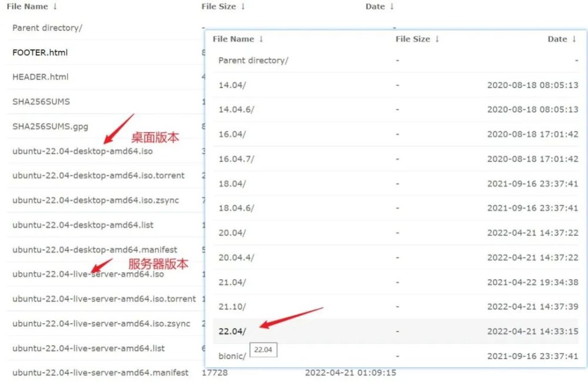Select the manifest file size value 17728
This screenshot has height=382, width=588.
point(215,373)
